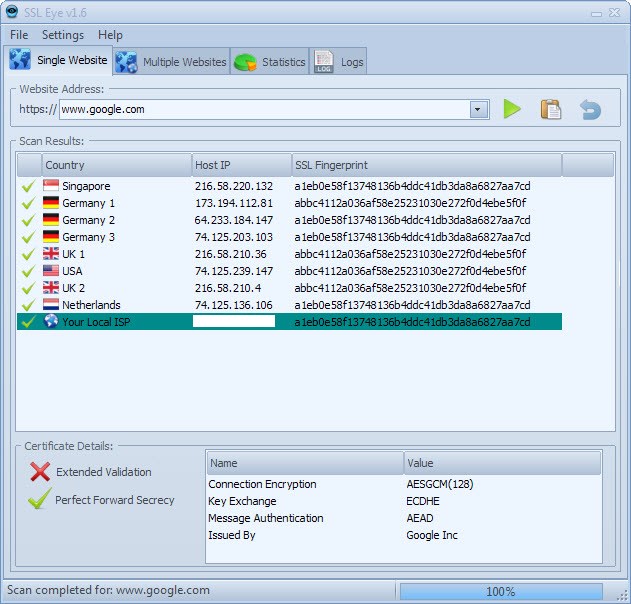Click the window resize grip
Screen dimensions: 631x604
pos(623,596)
